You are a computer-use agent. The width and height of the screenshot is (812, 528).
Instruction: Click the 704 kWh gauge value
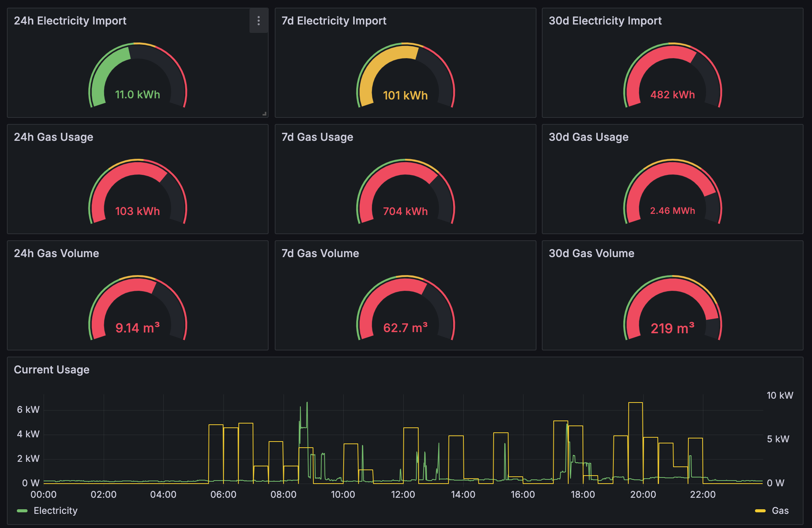[405, 211]
